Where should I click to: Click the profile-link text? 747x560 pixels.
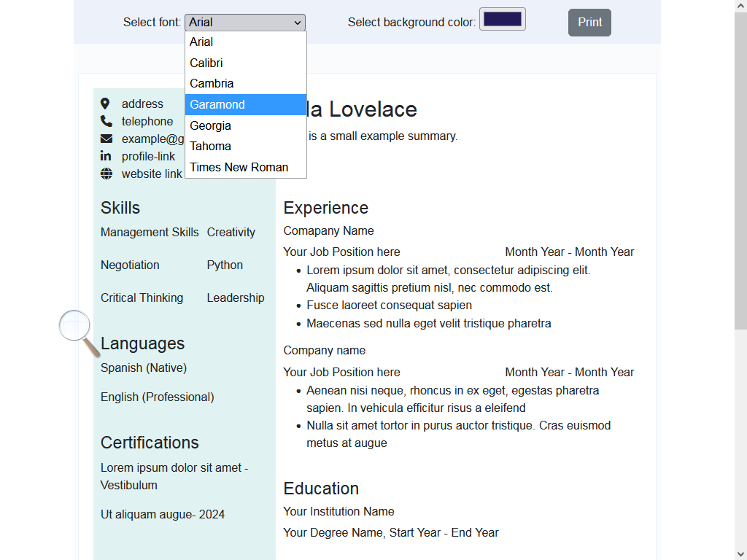click(148, 156)
